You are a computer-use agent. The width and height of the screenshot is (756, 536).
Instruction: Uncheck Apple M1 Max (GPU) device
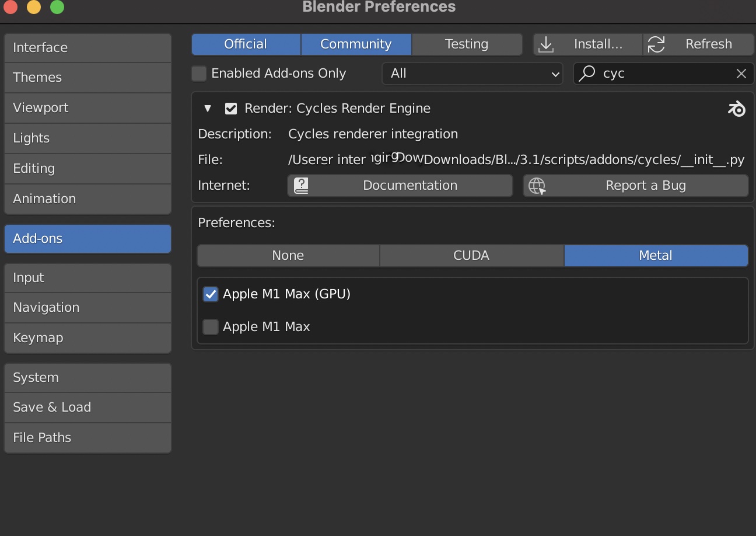coord(211,294)
